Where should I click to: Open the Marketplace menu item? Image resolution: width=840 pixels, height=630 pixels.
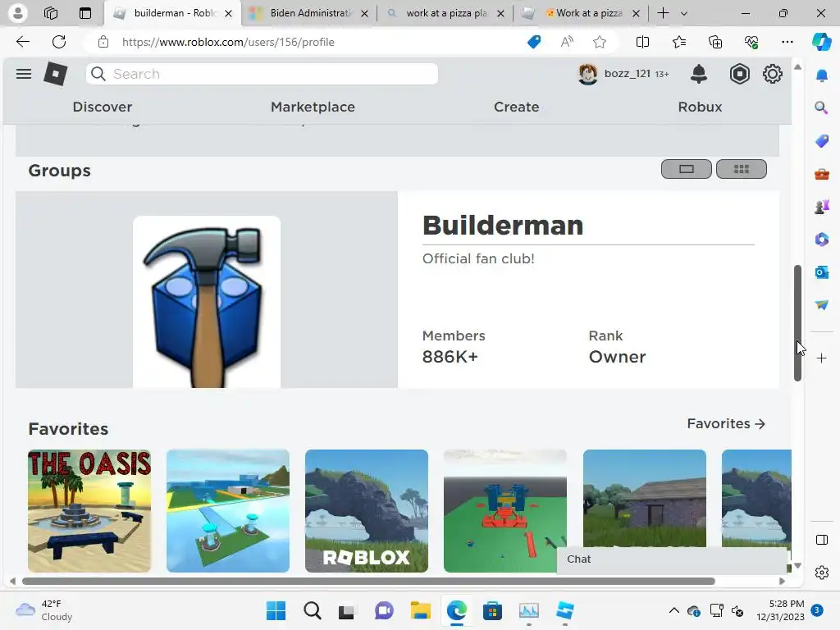(x=313, y=107)
